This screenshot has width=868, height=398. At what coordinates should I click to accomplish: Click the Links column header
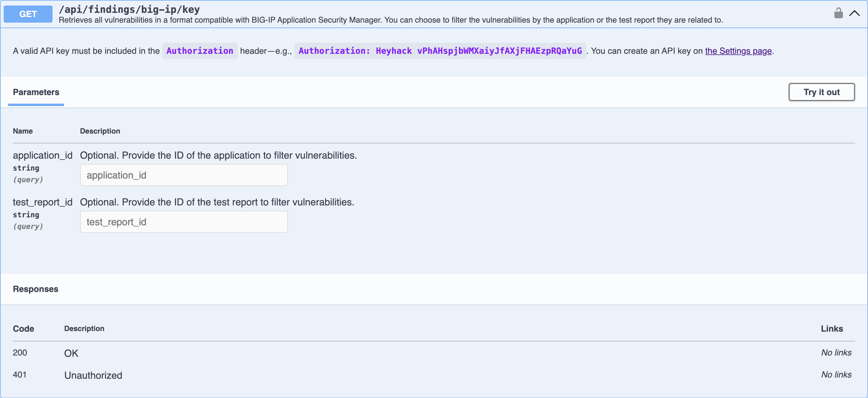832,329
